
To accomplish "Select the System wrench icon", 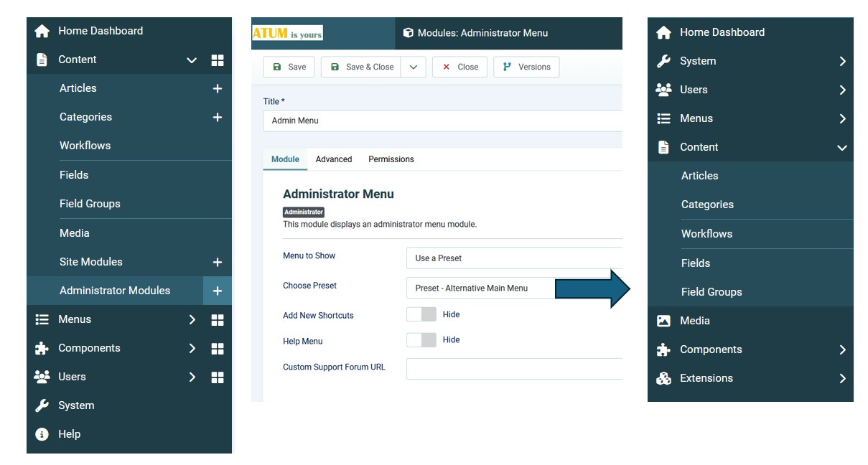I will pos(41,405).
